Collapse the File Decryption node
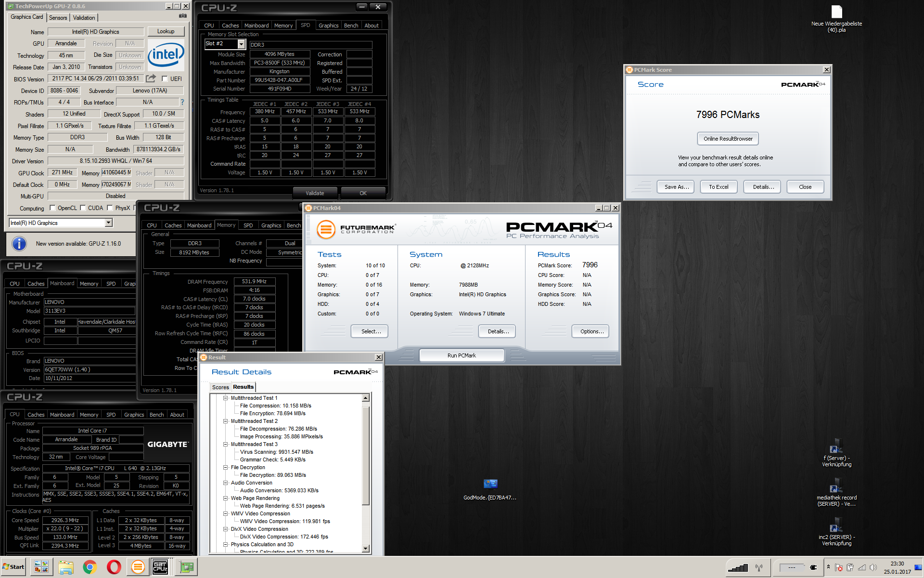 click(x=225, y=467)
